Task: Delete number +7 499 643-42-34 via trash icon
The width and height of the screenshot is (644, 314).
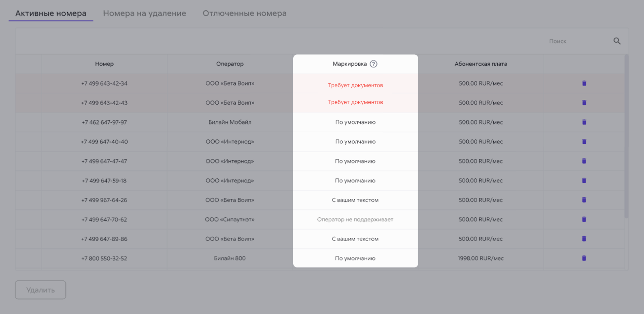Action: tap(584, 83)
